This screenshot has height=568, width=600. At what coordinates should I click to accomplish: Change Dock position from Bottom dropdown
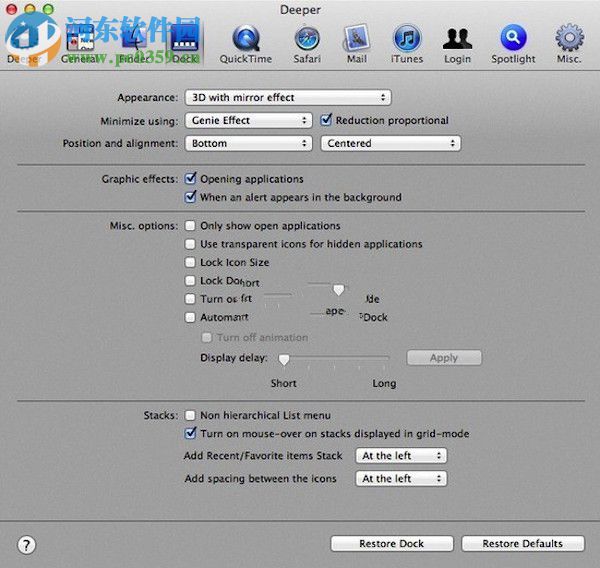point(248,144)
